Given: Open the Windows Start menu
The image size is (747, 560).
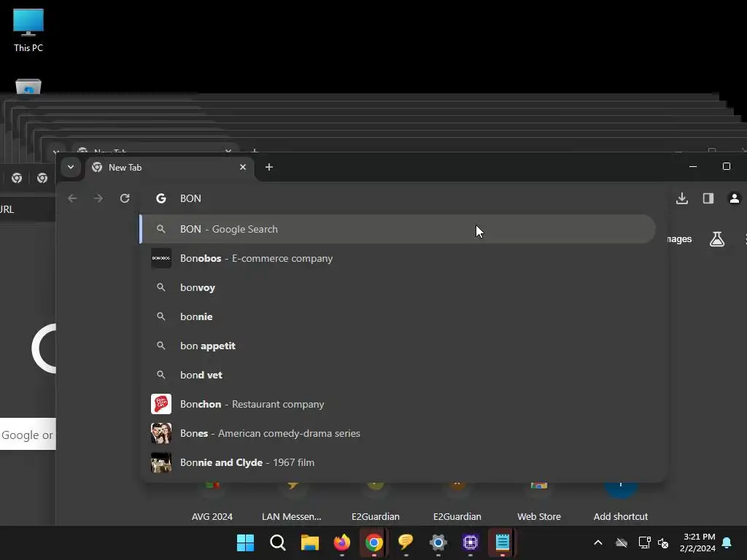Looking at the screenshot, I should pos(245,542).
